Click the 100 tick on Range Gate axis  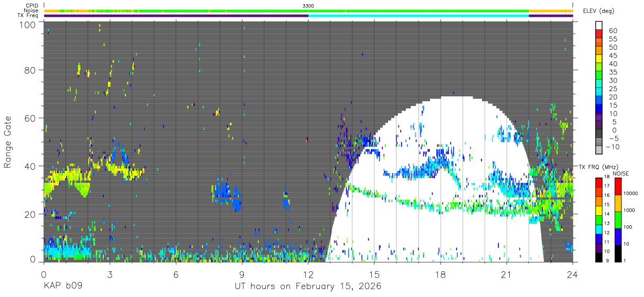click(27, 24)
